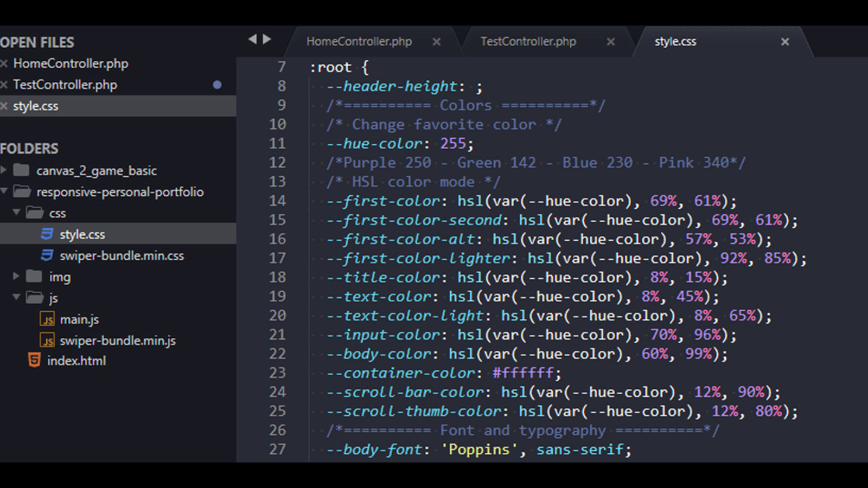
Task: Click the --header-height property name
Action: tap(392, 87)
